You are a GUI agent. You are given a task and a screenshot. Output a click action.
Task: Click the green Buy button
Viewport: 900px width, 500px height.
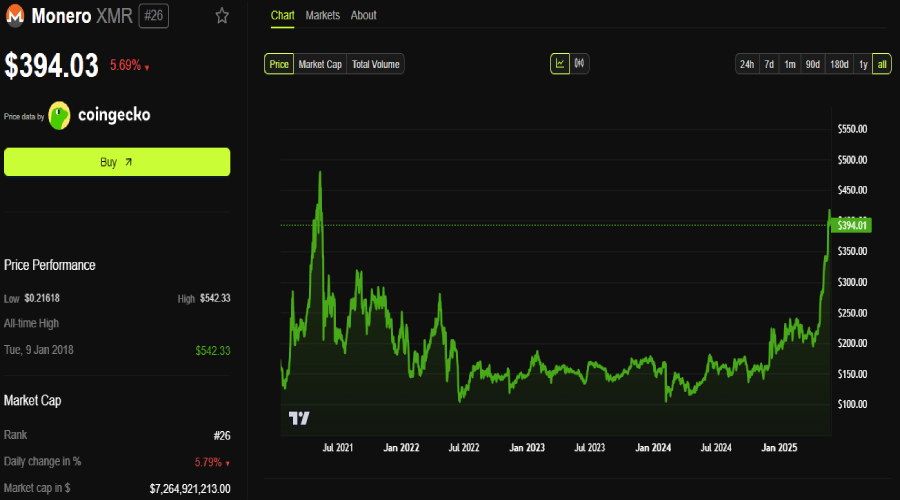click(117, 162)
